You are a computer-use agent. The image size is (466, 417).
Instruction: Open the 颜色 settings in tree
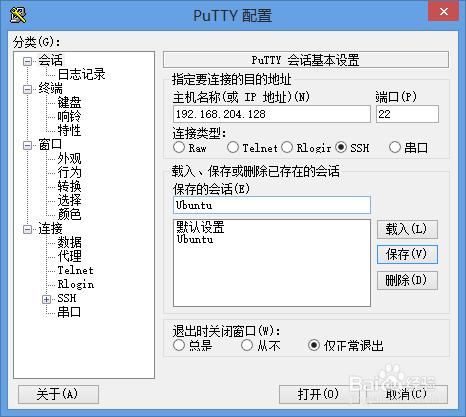(x=69, y=214)
